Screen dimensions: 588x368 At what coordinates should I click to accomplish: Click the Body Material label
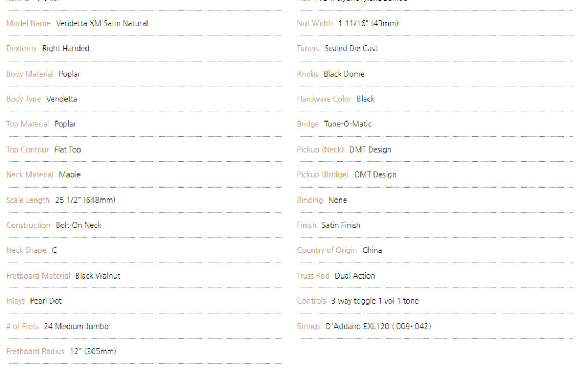point(30,74)
